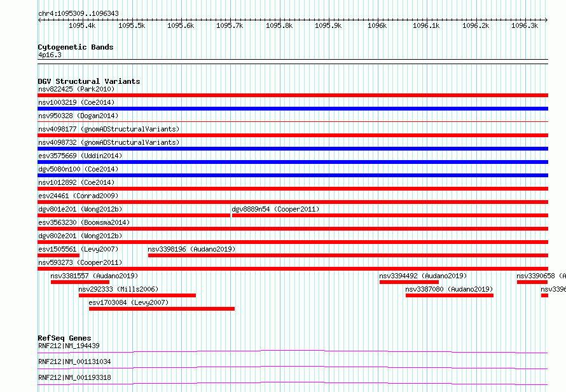Click the DGV Structural Variants track heading
566x392 pixels.
pos(89,81)
